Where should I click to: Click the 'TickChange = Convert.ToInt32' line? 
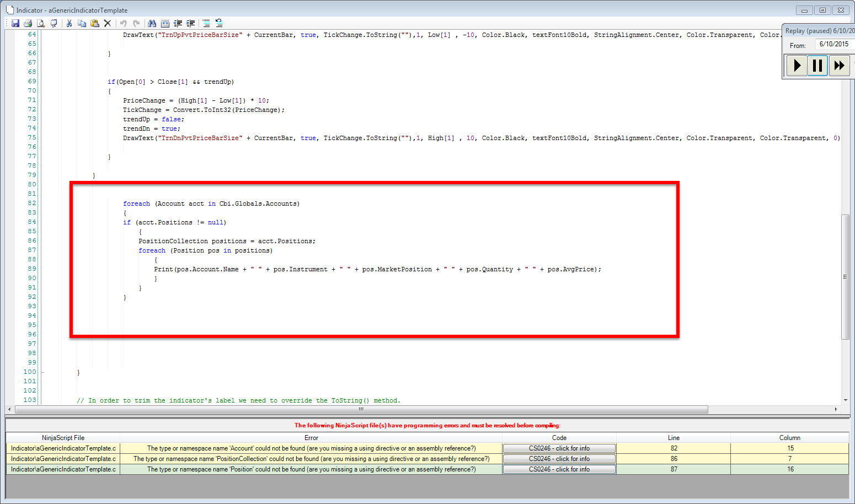point(204,110)
